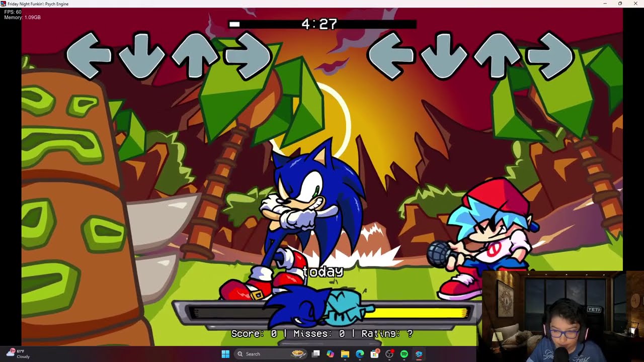Viewport: 644px width, 362px height.
Task: Click the opponent's up arrow receptor
Action: click(x=195, y=55)
